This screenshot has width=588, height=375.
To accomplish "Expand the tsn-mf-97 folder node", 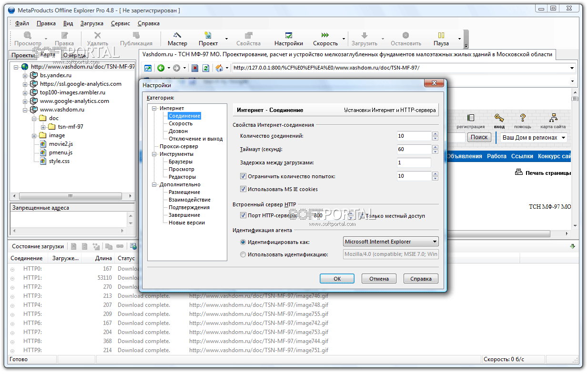I will tap(43, 127).
